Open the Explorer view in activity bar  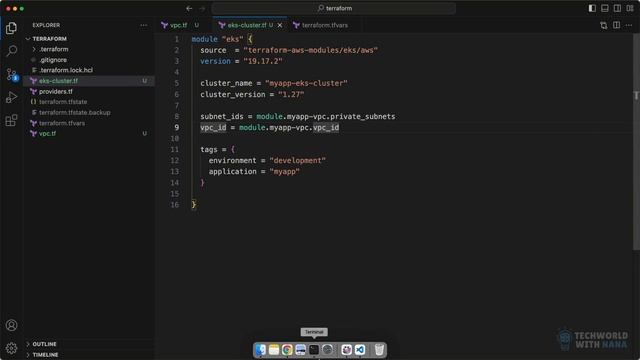(11, 28)
